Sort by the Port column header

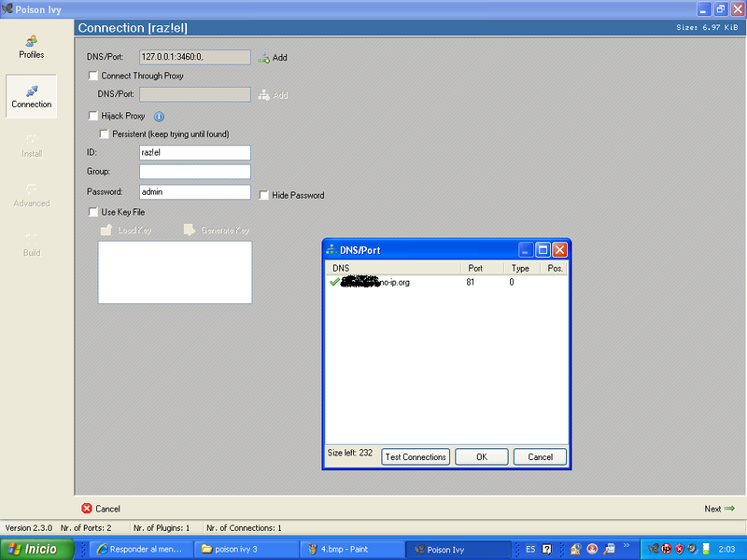point(482,268)
